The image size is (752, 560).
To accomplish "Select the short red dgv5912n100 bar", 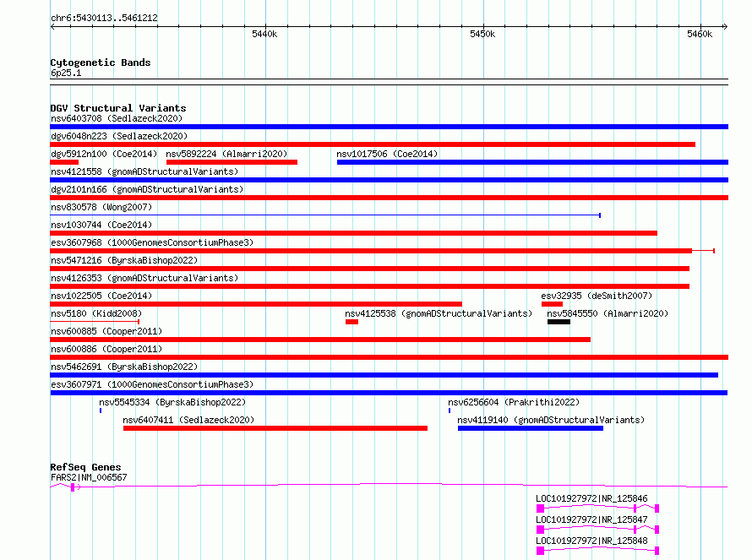I will [64, 162].
